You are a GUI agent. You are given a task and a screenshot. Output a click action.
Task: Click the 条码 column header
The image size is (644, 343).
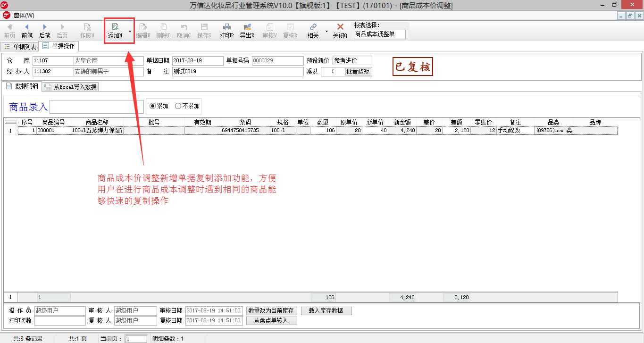click(245, 123)
